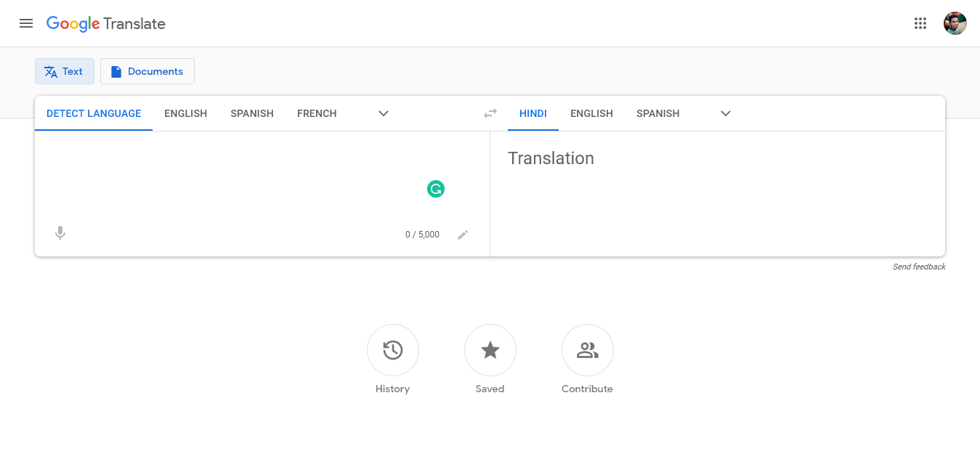The height and width of the screenshot is (454, 980).
Task: Open Saved translations star
Action: [x=490, y=350]
